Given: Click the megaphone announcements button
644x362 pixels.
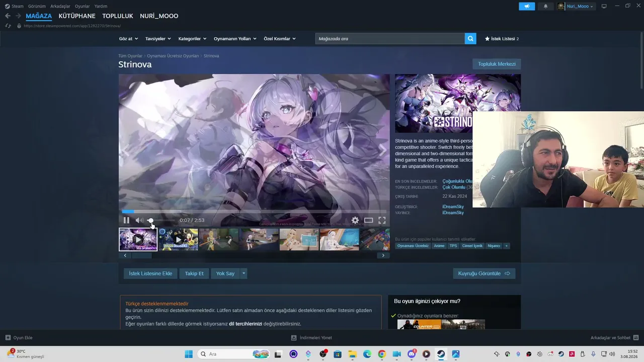Looking at the screenshot, I should [x=527, y=6].
